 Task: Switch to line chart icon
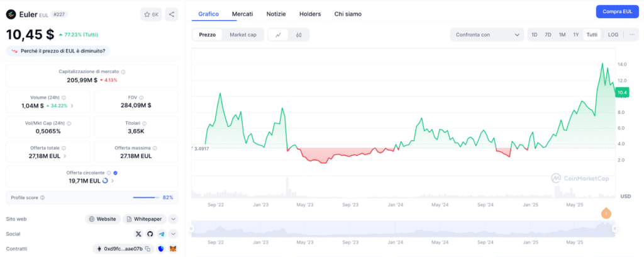pos(278,35)
